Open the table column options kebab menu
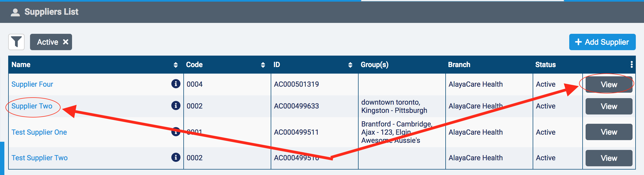Image resolution: width=644 pixels, height=175 pixels. [631, 65]
